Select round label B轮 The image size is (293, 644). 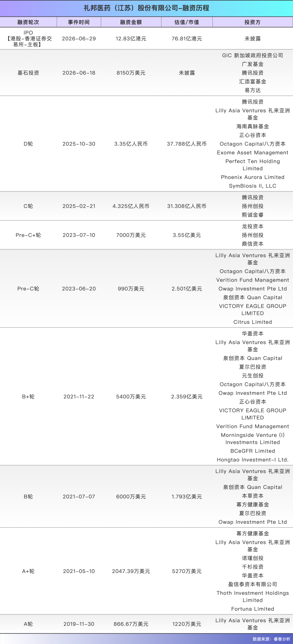tap(28, 497)
